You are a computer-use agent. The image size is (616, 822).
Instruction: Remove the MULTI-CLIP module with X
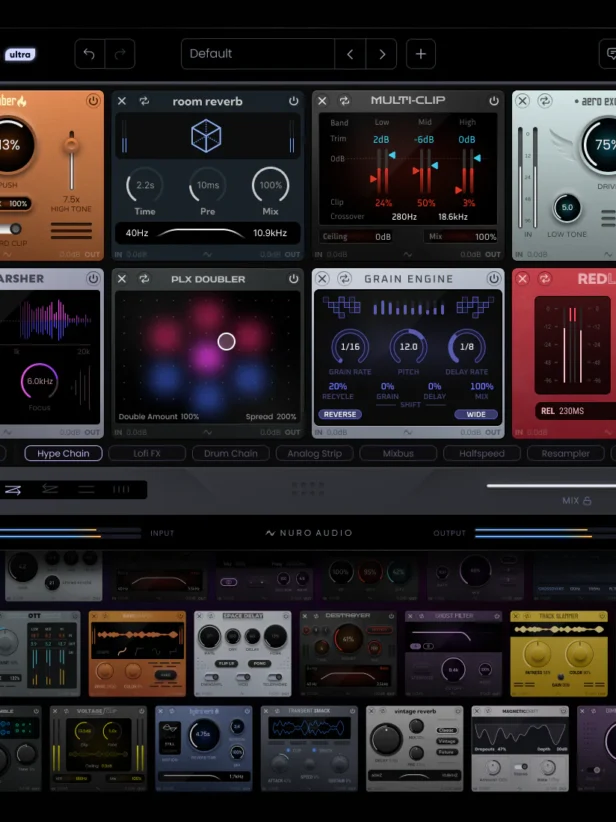(x=322, y=101)
